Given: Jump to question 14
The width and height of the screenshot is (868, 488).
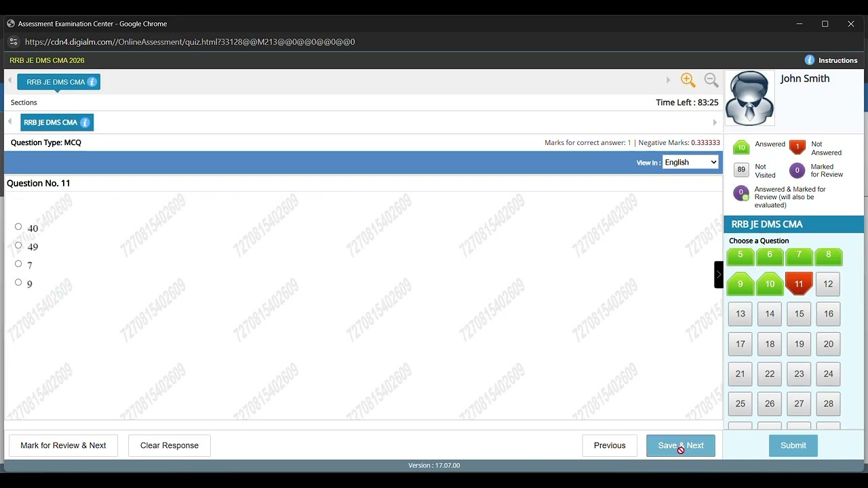Looking at the screenshot, I should coord(770,314).
